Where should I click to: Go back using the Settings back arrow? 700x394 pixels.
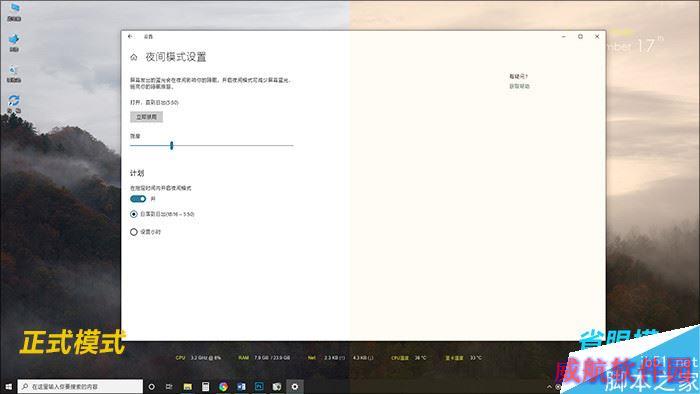click(130, 37)
